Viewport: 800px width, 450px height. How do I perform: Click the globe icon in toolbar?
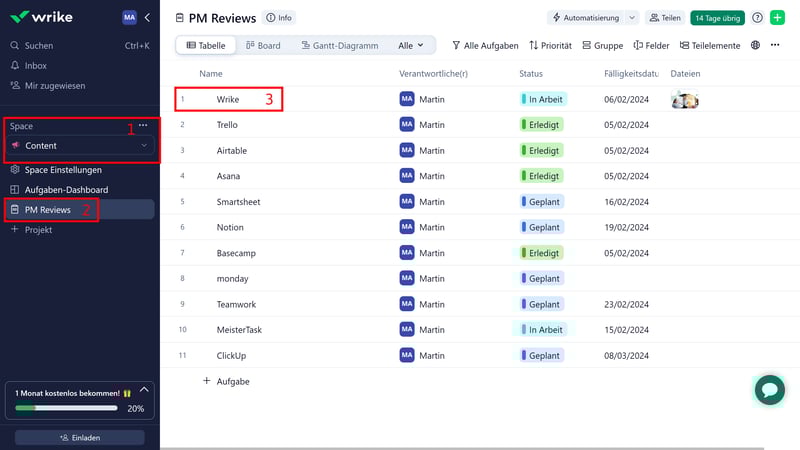coord(755,46)
